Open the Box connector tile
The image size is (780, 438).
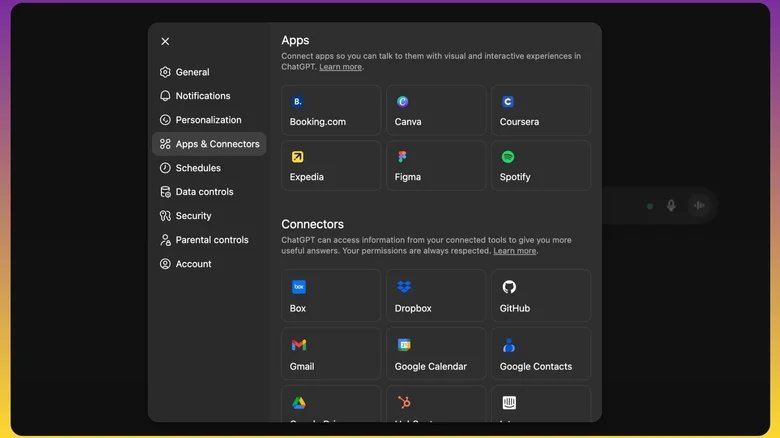[331, 296]
